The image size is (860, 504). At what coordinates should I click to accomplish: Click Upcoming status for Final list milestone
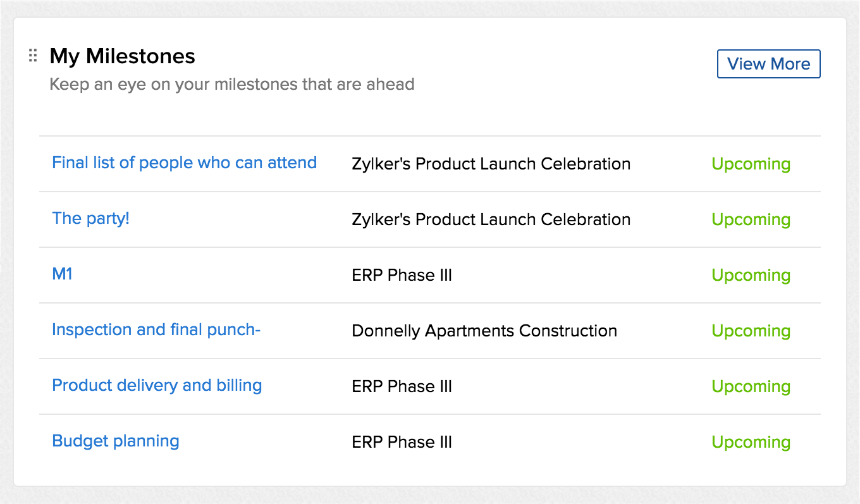coord(751,164)
